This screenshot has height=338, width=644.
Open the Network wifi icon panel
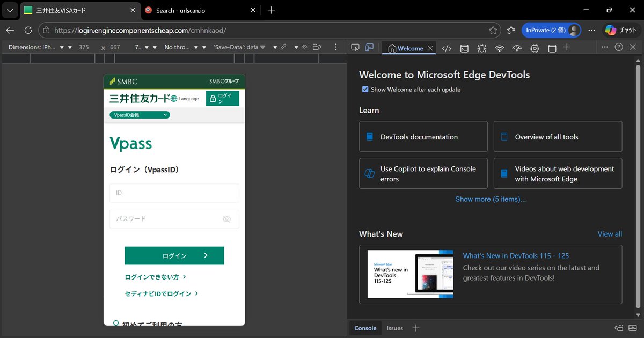[500, 48]
